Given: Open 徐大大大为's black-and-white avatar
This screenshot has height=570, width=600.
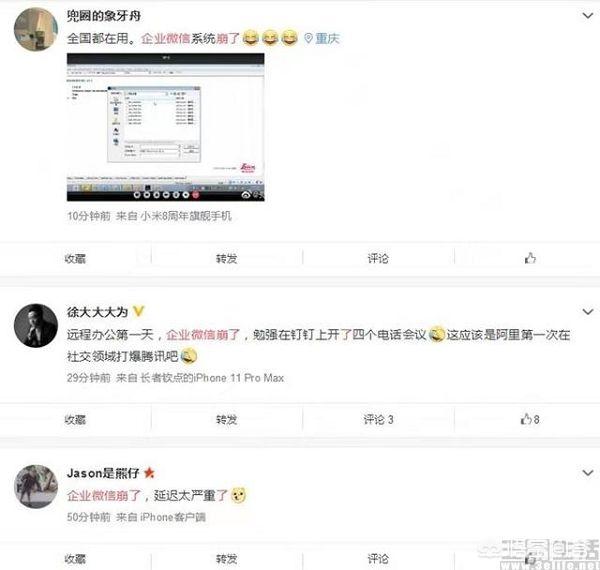Looking at the screenshot, I should (36, 326).
